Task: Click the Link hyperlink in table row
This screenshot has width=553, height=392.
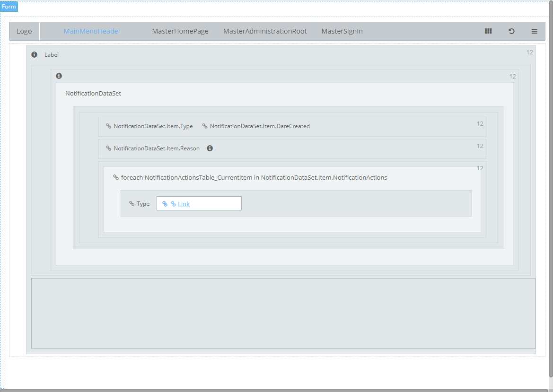Action: click(x=184, y=204)
